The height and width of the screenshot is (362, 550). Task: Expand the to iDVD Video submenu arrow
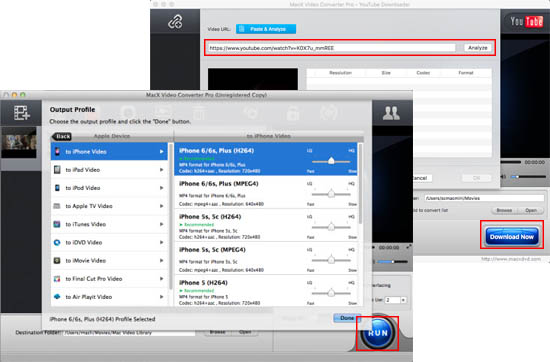[x=161, y=242]
